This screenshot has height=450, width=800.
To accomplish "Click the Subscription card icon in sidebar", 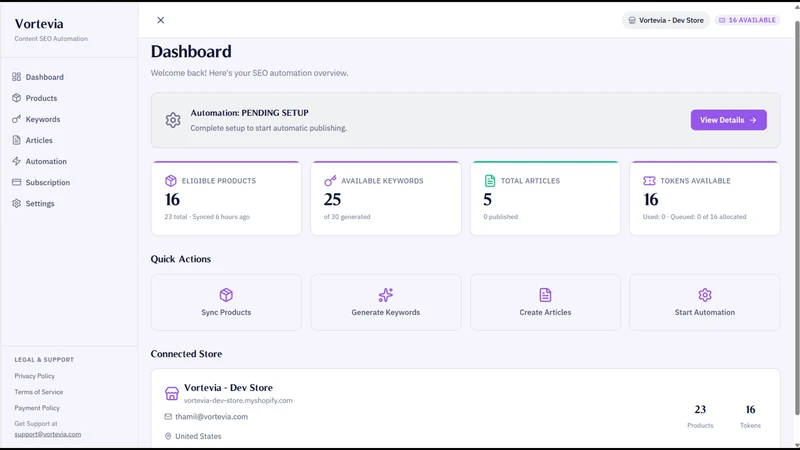I will (x=16, y=182).
